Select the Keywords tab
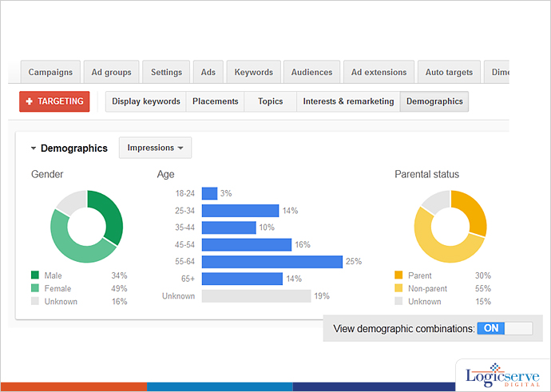Screen dimensions: 551x392 tap(253, 72)
